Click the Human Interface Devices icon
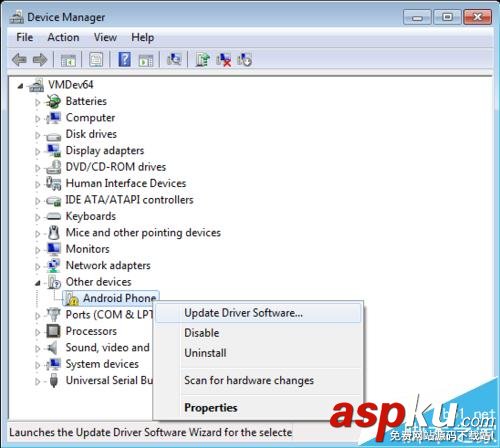This screenshot has width=500, height=448. [53, 183]
